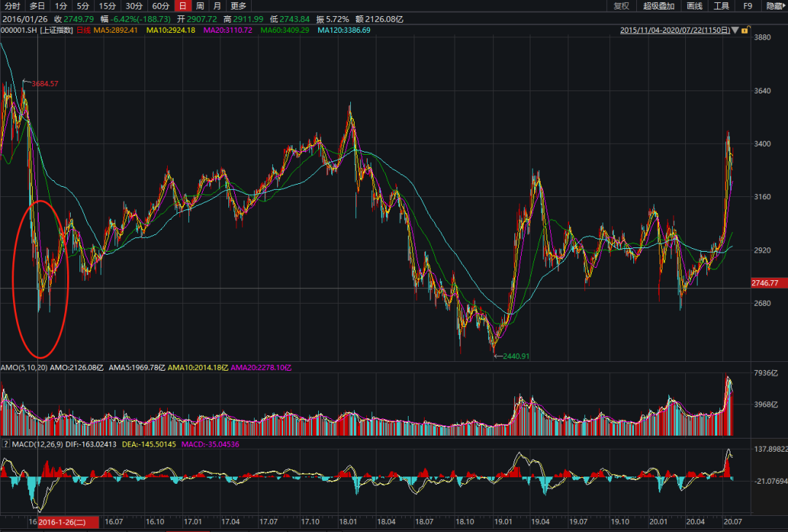The width and height of the screenshot is (788, 532).
Task: Switch to 月 monthly chart tab
Action: 217,6
